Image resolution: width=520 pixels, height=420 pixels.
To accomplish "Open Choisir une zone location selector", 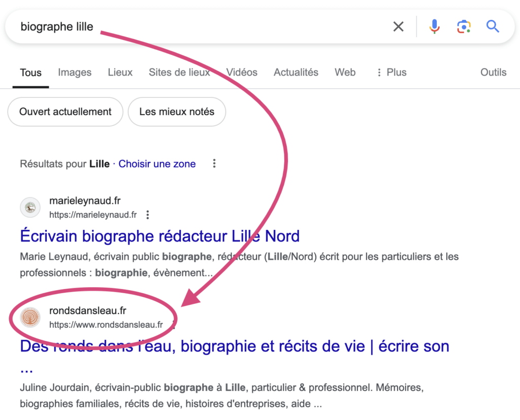I will pos(157,164).
